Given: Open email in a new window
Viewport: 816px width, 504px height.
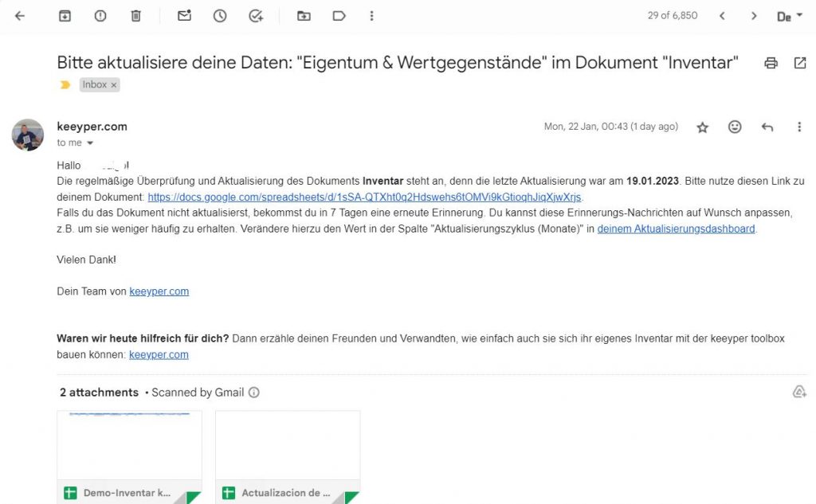Looking at the screenshot, I should click(800, 63).
